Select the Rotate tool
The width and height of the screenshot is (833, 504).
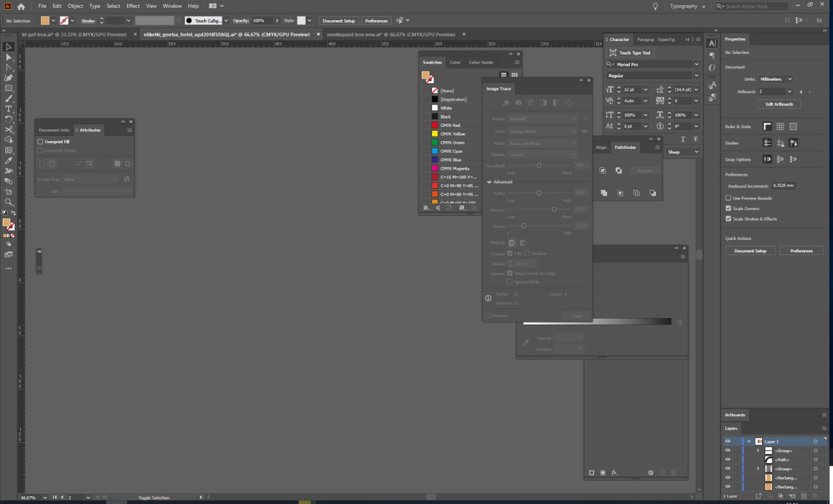(x=9, y=120)
